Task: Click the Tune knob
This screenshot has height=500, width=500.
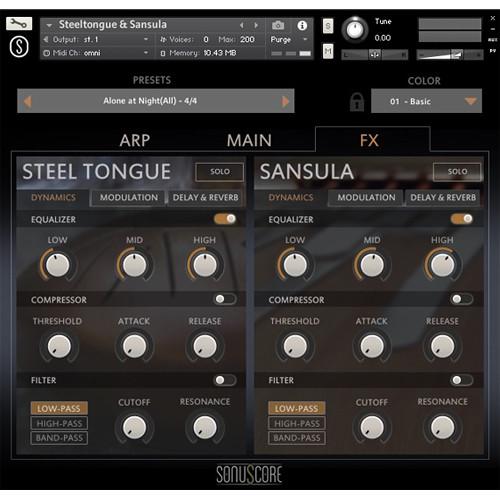Action: (355, 30)
